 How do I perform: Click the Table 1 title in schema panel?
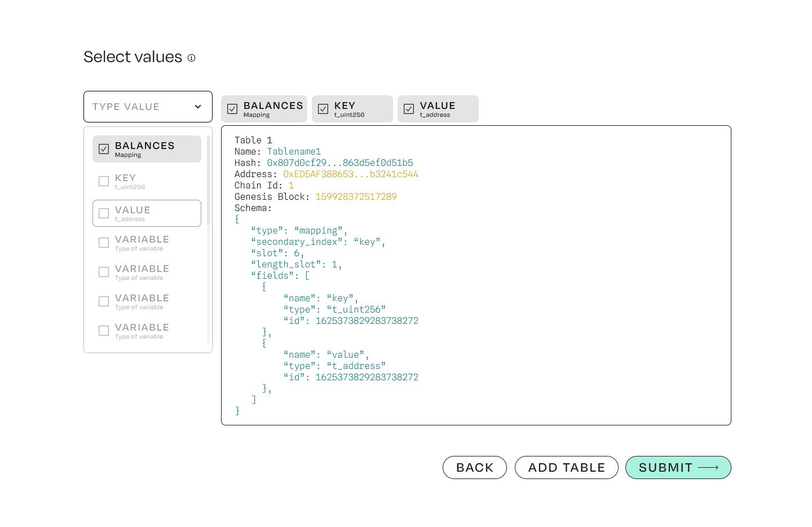[x=253, y=140]
